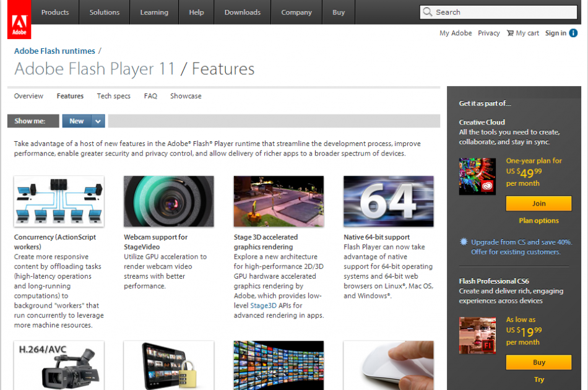Switch to the Tech specs tab

114,96
